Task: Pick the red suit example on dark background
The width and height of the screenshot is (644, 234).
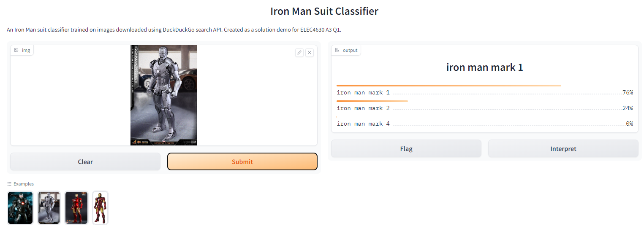Action: 76,208
